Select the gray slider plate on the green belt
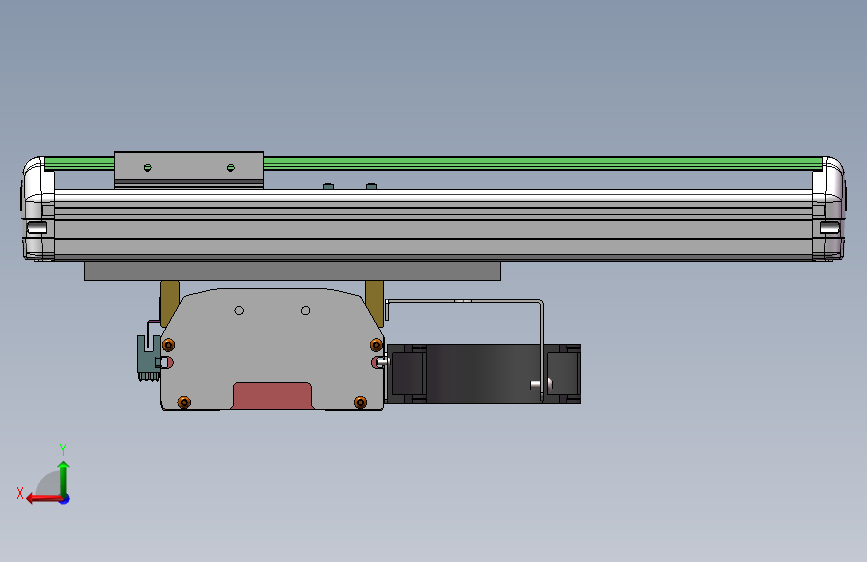This screenshot has width=867, height=562. click(x=189, y=170)
